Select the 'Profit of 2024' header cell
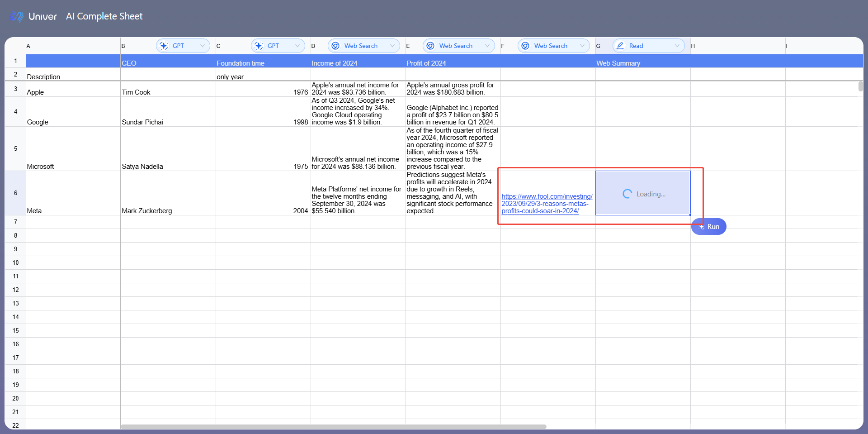 click(453, 61)
